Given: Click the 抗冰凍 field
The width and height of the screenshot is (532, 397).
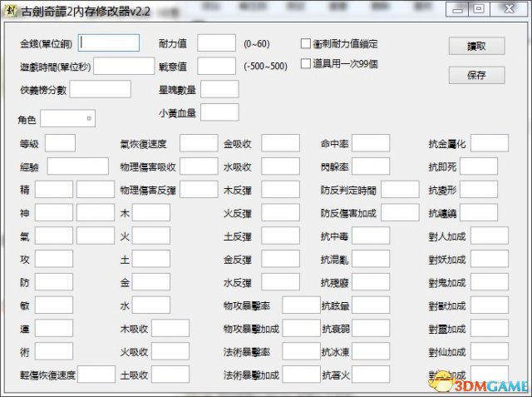Looking at the screenshot, I should click(x=371, y=351).
